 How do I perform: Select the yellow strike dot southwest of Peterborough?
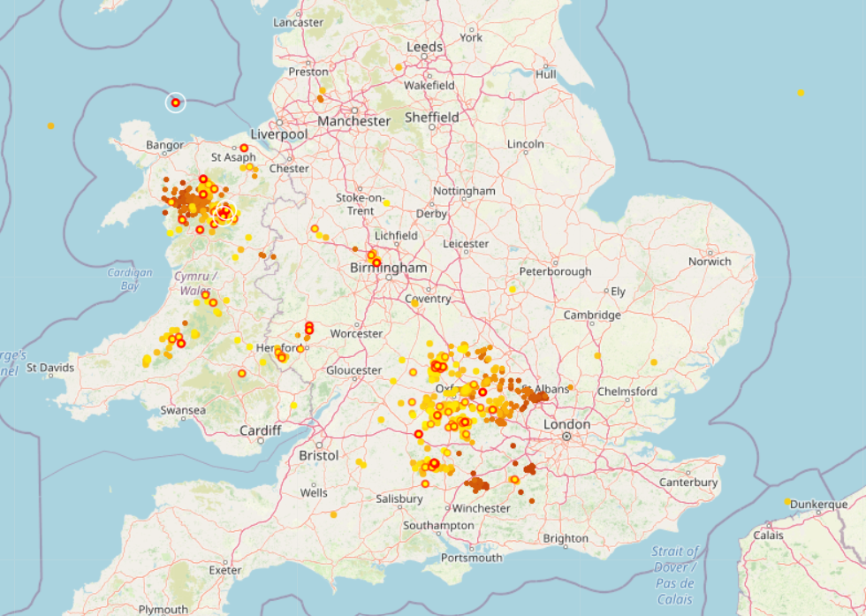(512, 289)
